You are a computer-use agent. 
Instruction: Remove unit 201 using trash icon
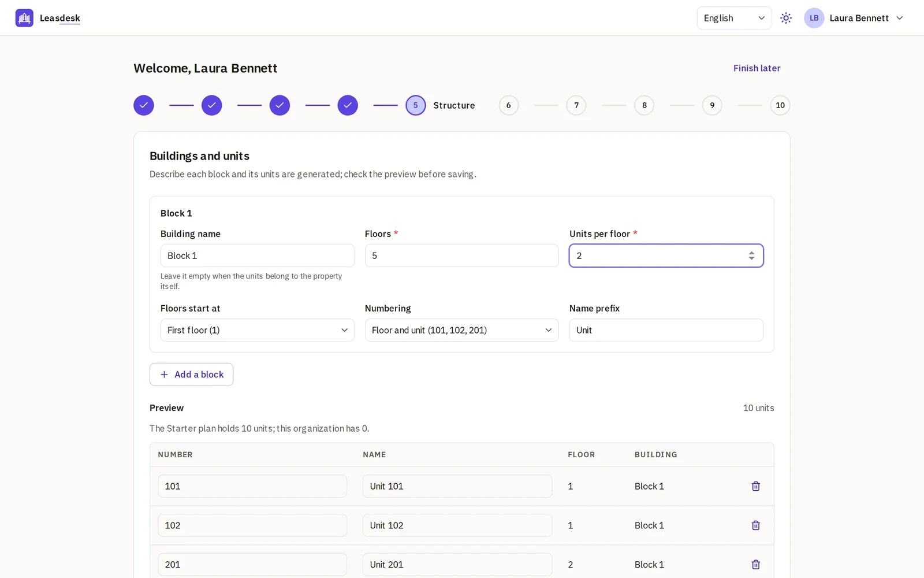point(755,565)
